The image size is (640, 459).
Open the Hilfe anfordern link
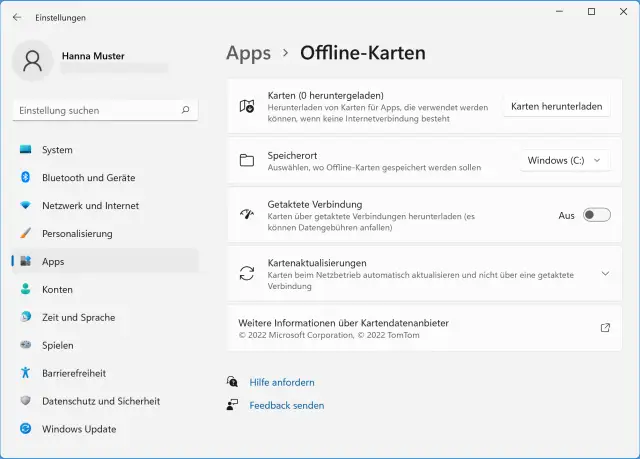tap(282, 382)
